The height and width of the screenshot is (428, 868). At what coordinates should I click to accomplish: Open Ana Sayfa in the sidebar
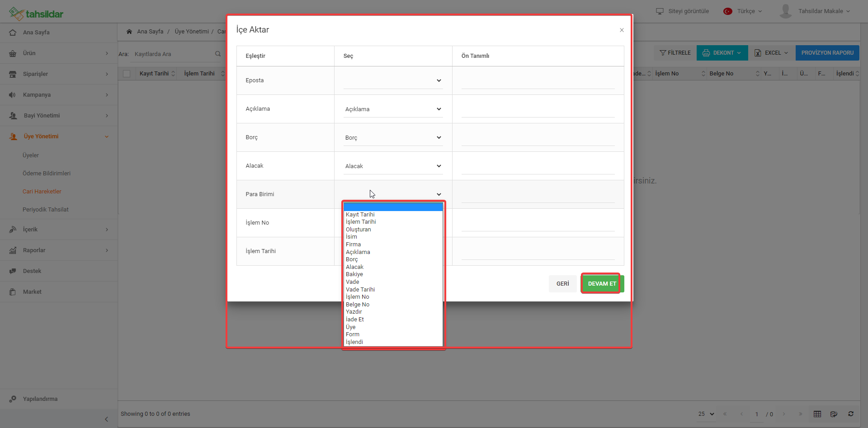[59, 33]
